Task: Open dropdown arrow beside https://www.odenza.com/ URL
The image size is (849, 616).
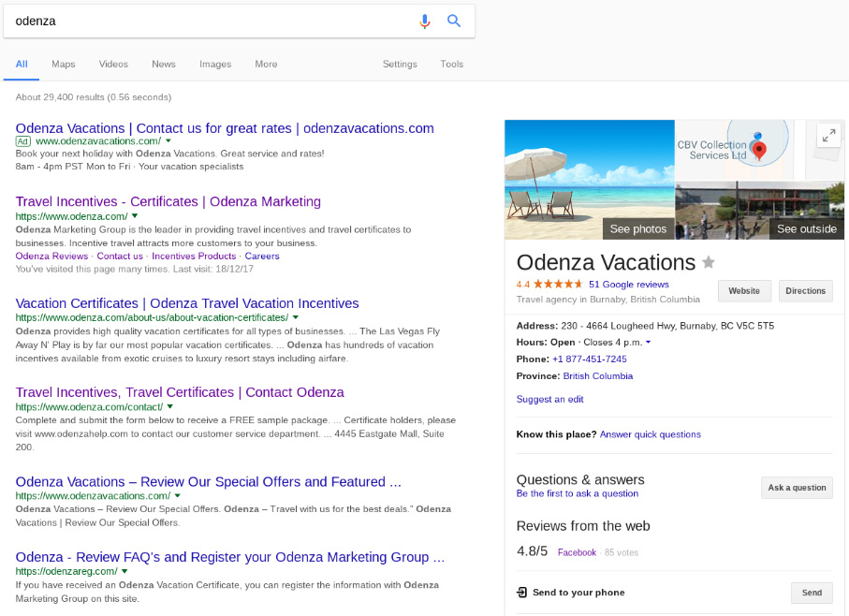Action: (x=135, y=216)
